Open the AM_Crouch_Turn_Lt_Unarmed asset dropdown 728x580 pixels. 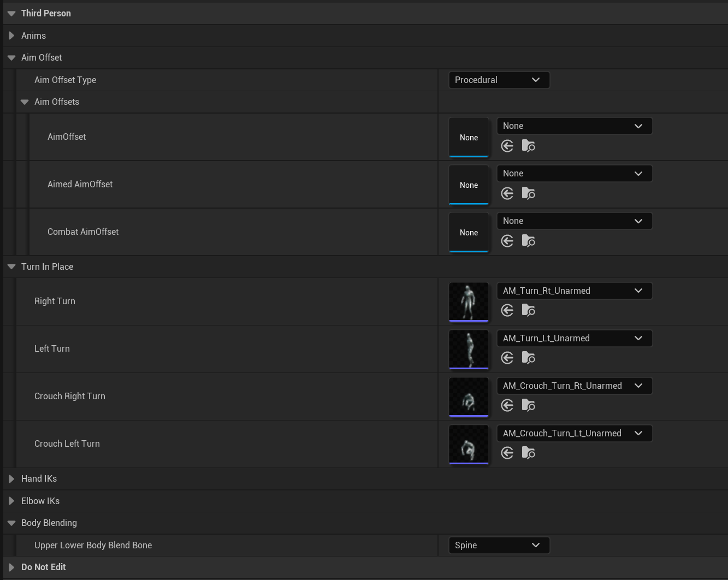point(574,433)
